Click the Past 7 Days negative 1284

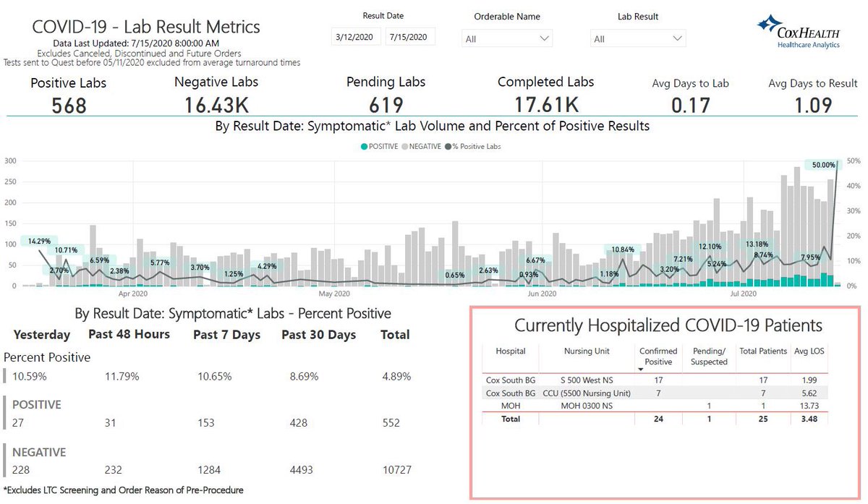point(210,470)
